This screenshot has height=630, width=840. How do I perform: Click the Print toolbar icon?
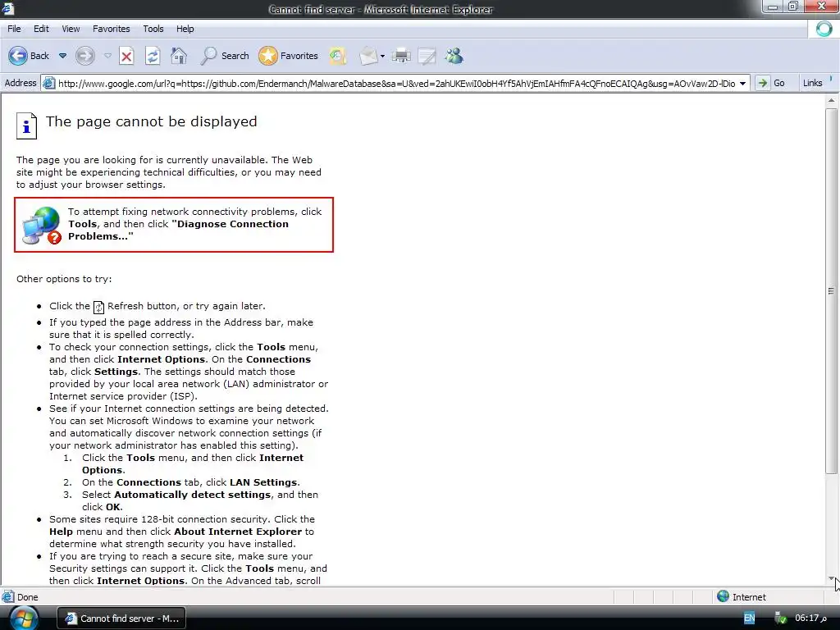[401, 56]
